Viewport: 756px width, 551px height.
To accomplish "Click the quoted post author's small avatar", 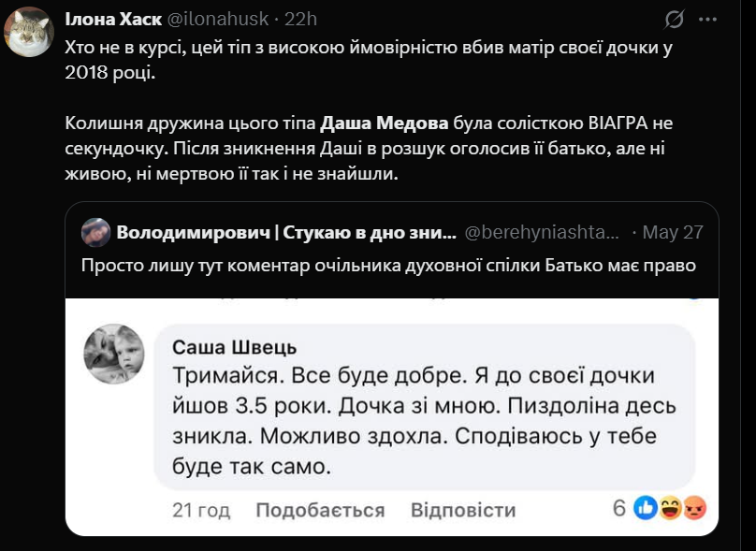I will click(96, 232).
